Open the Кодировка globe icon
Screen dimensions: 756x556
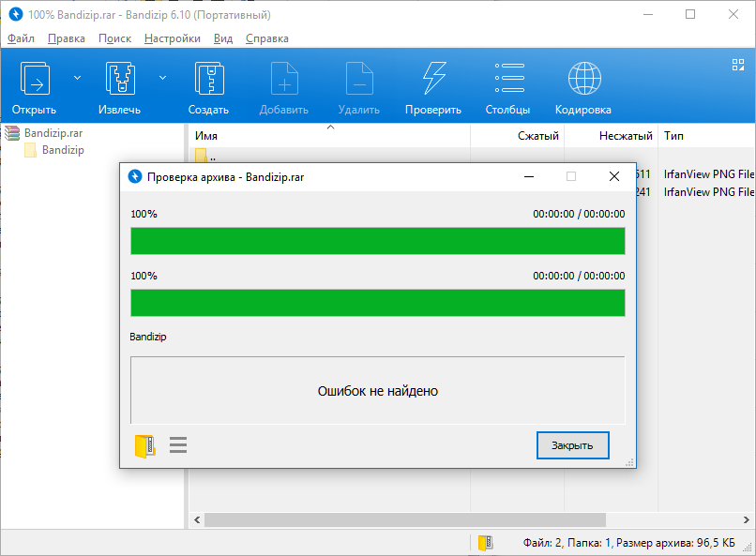(584, 78)
